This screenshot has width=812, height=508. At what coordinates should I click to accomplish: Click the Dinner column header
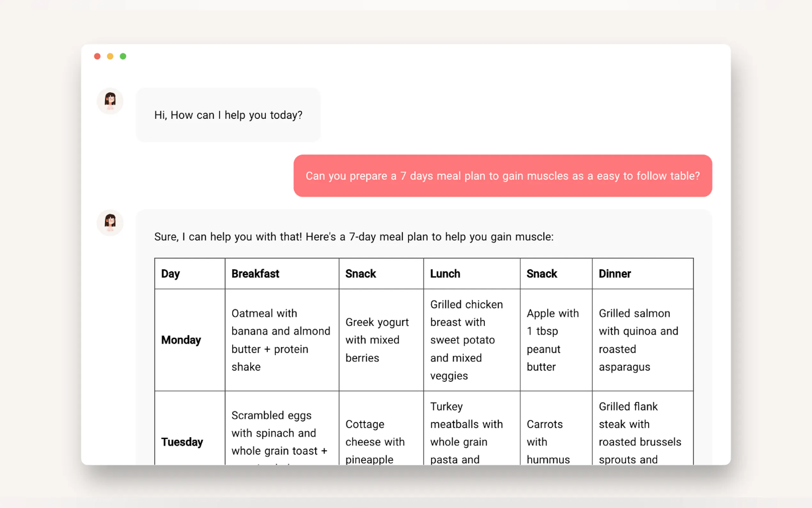615,274
